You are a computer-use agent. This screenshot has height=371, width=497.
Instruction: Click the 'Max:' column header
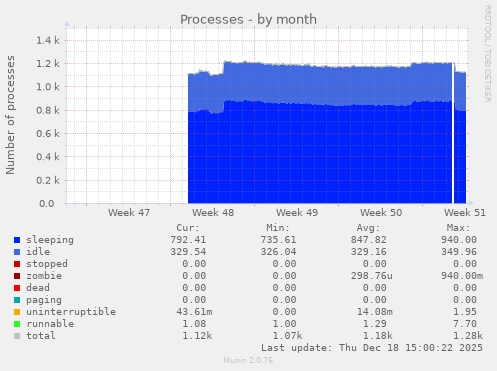coord(459,228)
